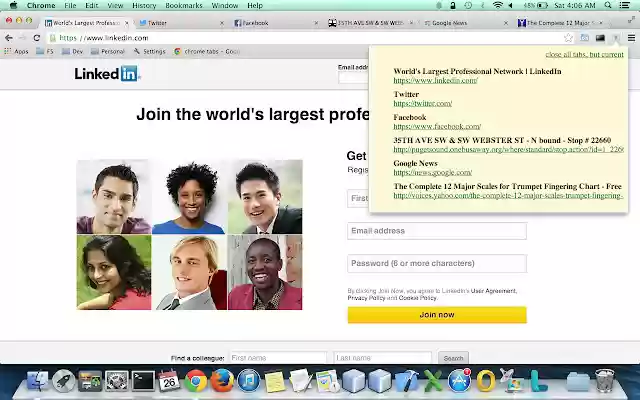Open the voices.yahoo.com trumpet link

[x=508, y=196]
